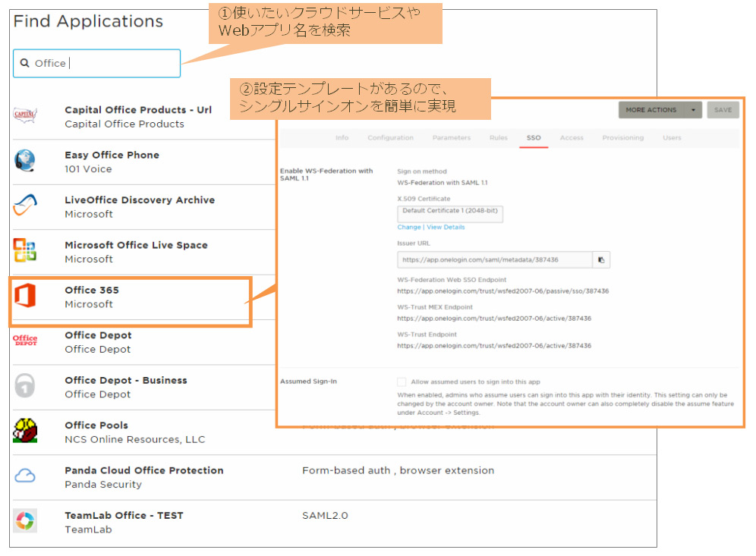
Task: Open the Microsoft Office Live Space icon
Action: (x=24, y=250)
